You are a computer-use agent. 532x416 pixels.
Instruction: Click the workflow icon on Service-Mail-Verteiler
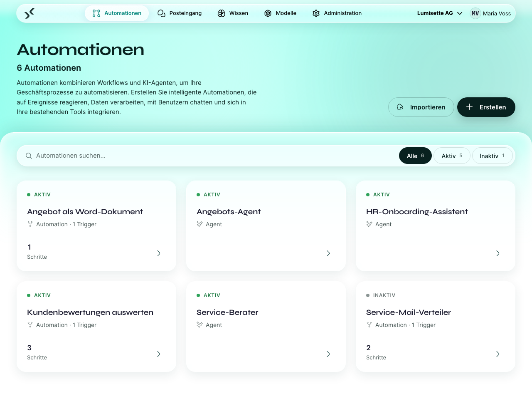pyautogui.click(x=369, y=325)
